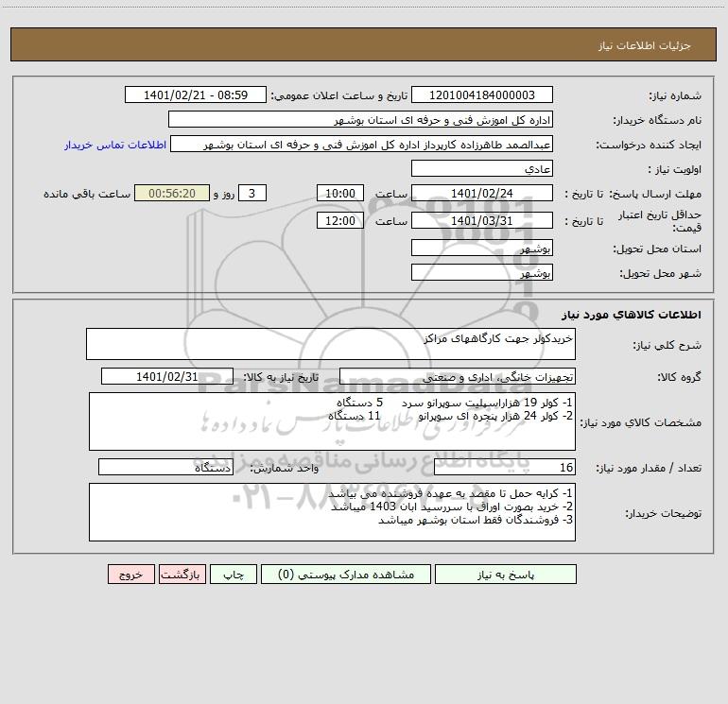This screenshot has height=704, width=728.
Task: Click the ایجاد کننده درخواست field
Action: point(362,145)
